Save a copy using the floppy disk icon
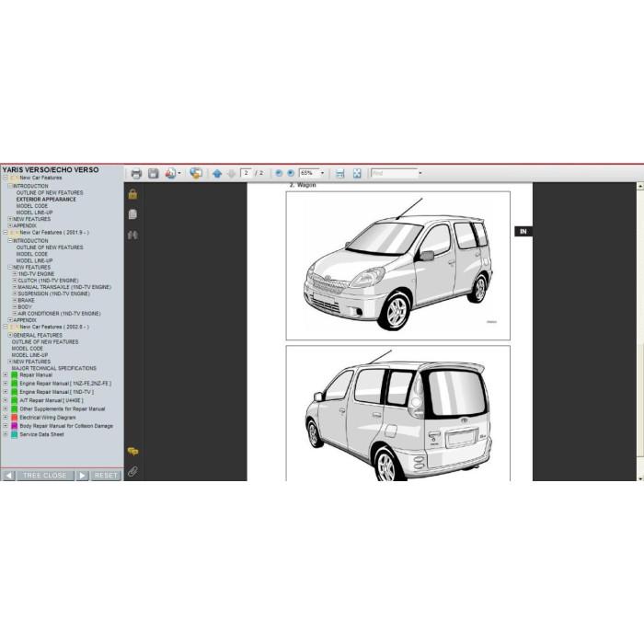 click(154, 174)
